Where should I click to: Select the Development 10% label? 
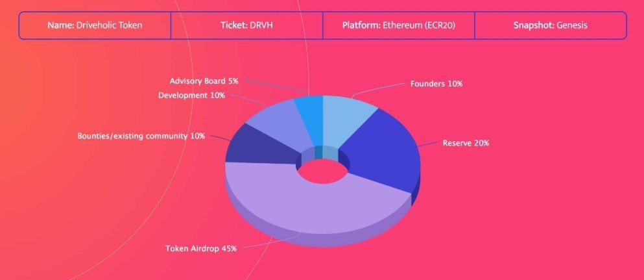[x=191, y=95]
